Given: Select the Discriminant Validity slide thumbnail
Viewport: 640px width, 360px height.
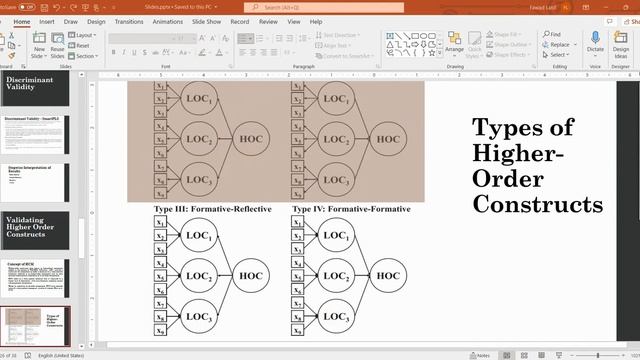Looking at the screenshot, I should pos(35,88).
